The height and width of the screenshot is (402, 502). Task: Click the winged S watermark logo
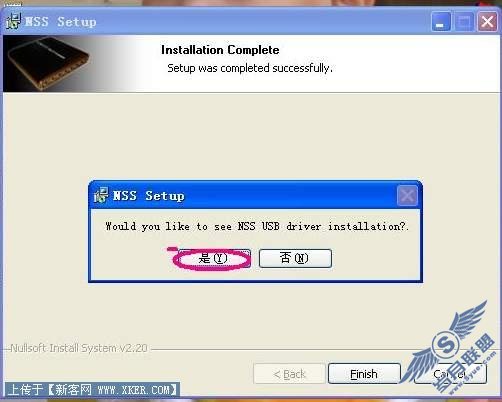tap(450, 347)
